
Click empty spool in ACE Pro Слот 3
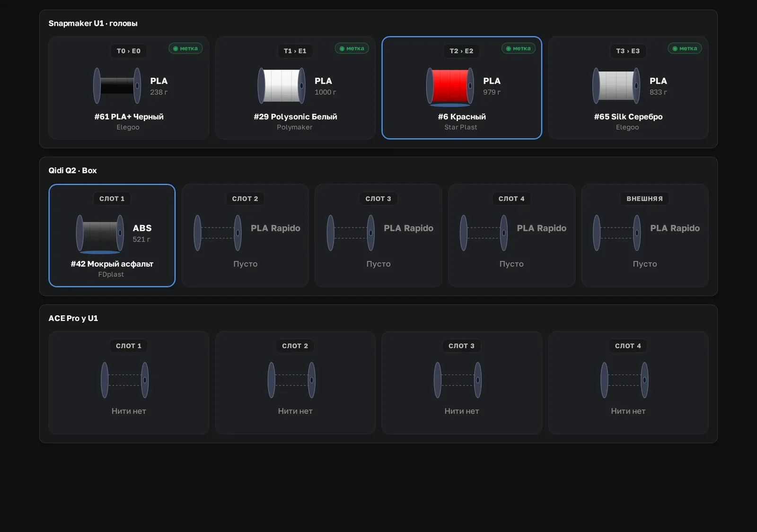click(458, 380)
